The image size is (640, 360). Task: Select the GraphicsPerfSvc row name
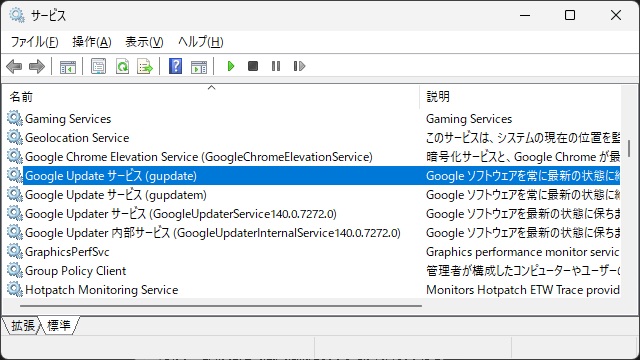pos(67,252)
